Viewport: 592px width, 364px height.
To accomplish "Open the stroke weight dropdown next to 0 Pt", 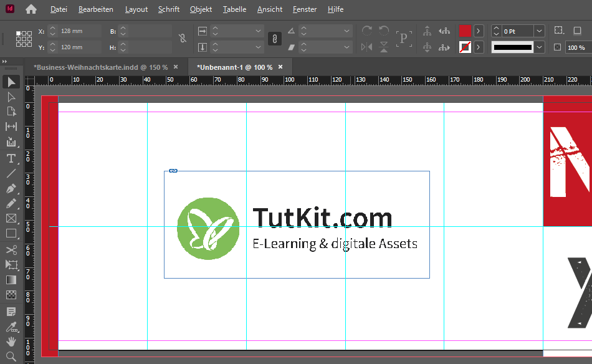I will 540,31.
